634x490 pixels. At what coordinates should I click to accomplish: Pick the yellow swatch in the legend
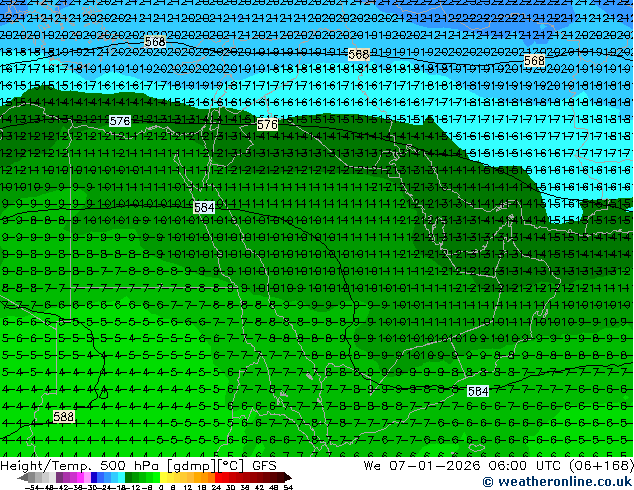pos(163,477)
